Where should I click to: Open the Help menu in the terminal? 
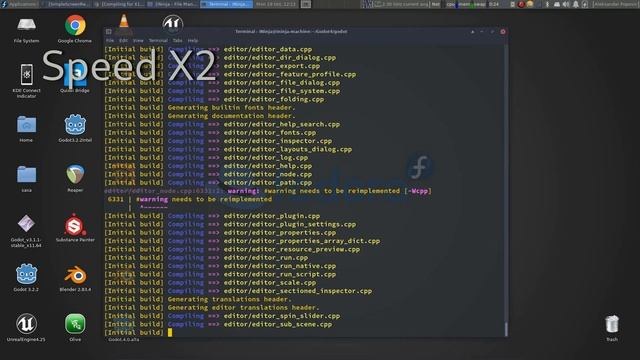pos(193,40)
